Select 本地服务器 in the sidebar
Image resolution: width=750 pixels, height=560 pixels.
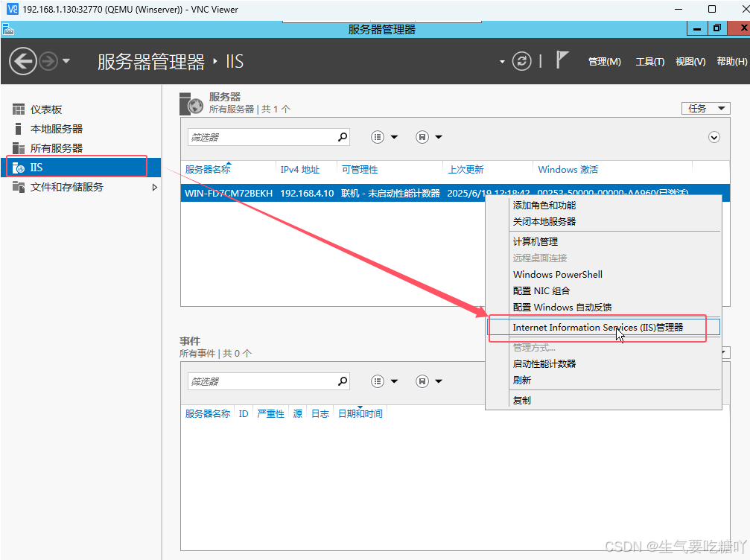57,129
